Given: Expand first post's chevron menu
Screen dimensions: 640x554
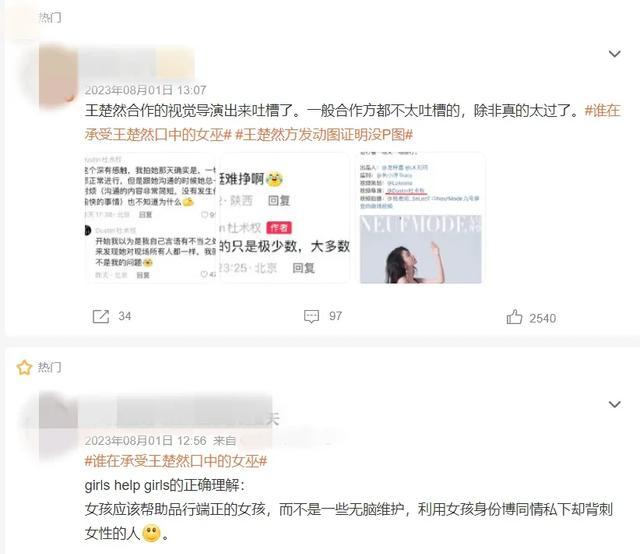Looking at the screenshot, I should pos(615,53).
